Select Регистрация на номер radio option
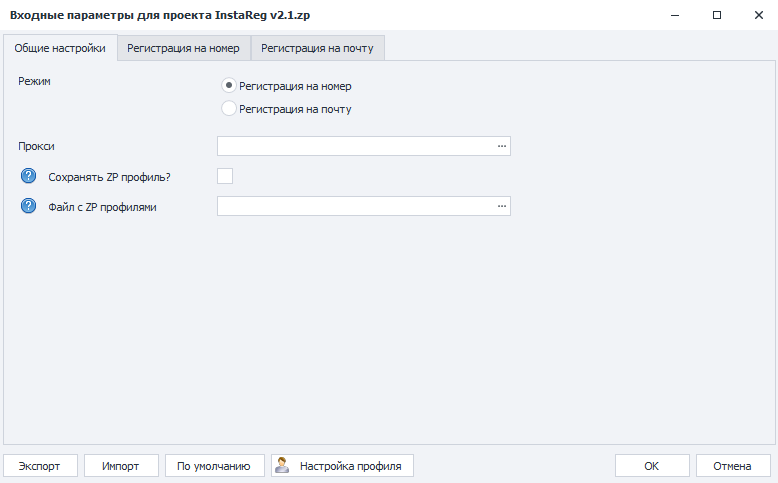Viewport: 778px width, 483px height. (x=228, y=85)
